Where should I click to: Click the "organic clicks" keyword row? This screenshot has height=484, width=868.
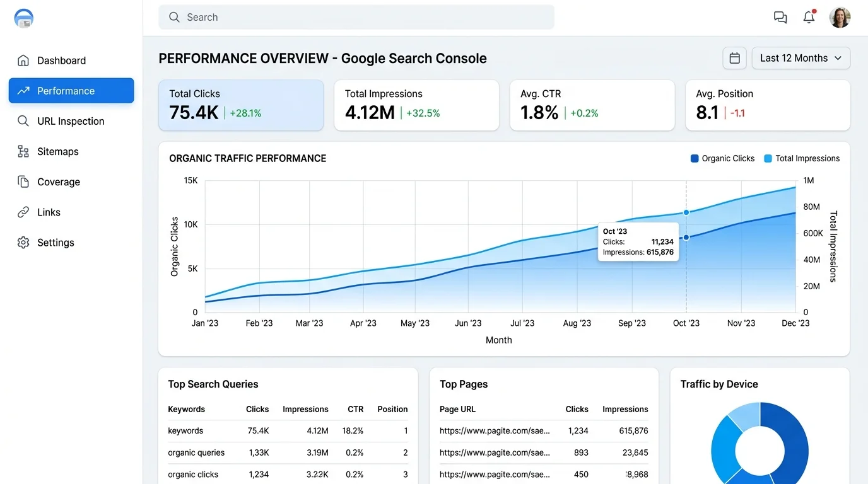click(x=288, y=474)
